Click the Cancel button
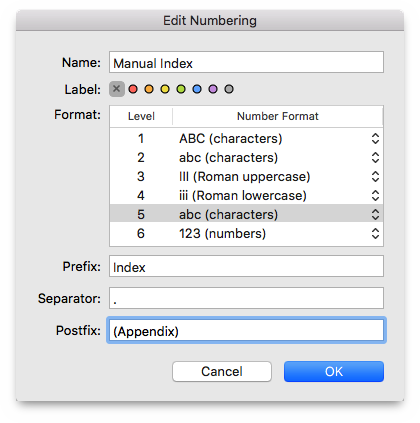420x423 pixels. 222,371
